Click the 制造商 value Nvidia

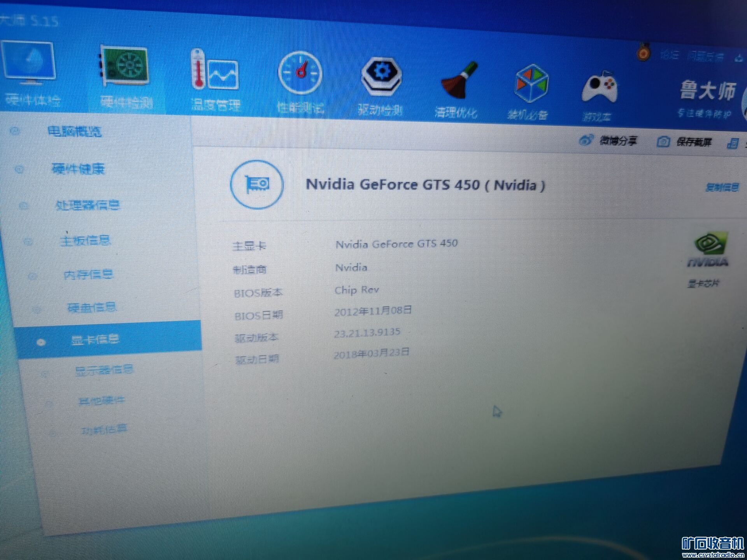pyautogui.click(x=351, y=268)
